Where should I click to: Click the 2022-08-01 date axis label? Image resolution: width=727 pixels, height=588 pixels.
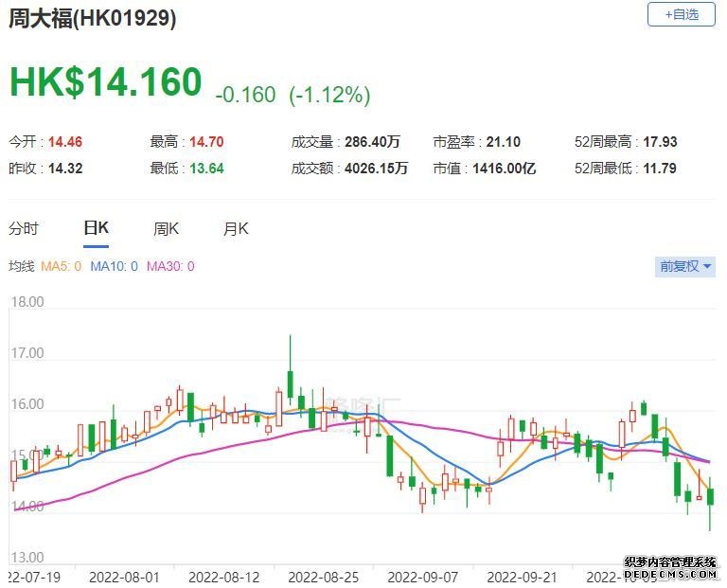click(x=124, y=578)
